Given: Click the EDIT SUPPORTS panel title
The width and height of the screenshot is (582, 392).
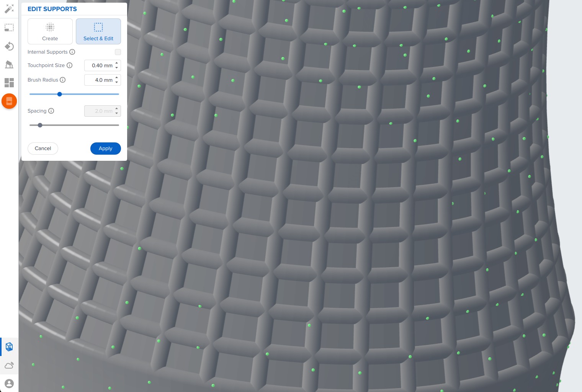Looking at the screenshot, I should 52,9.
